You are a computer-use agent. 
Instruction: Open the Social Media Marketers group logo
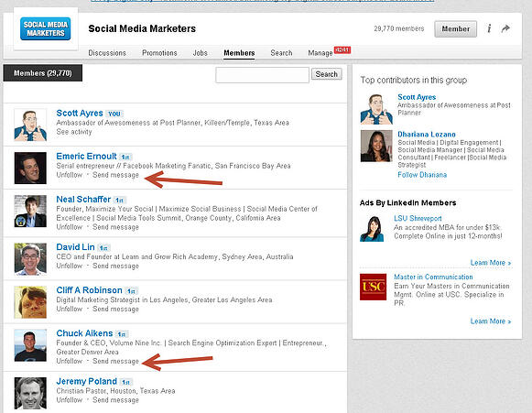(x=46, y=28)
